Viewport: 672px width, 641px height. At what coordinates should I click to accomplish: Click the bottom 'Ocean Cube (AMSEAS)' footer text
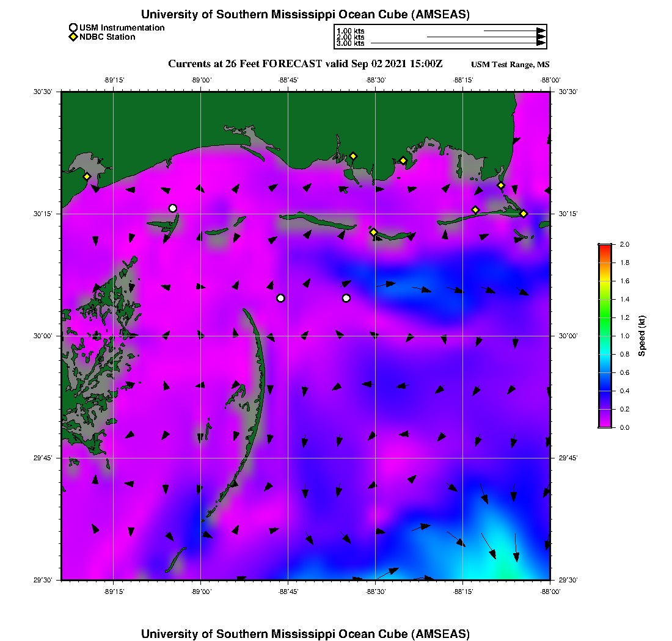(305, 634)
